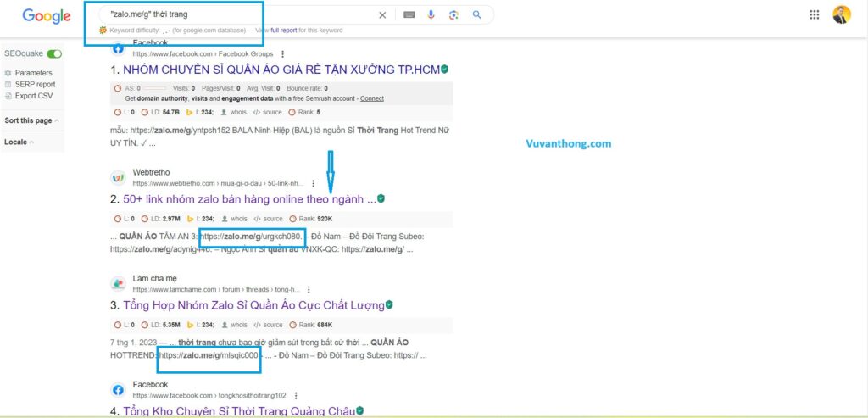This screenshot has height=418, width=868.
Task: Open the LD: 54.7B value
Action: click(160, 113)
